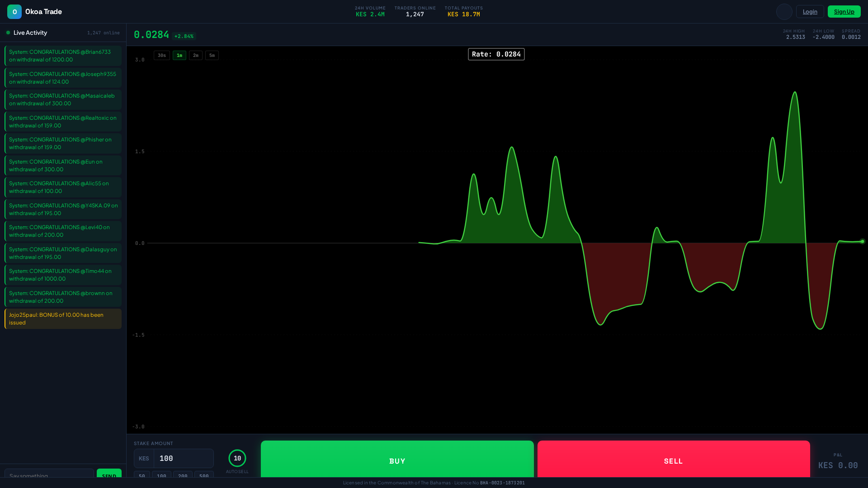This screenshot has width=868, height=488.
Task: Click the Auto Sell 10 circle
Action: pyautogui.click(x=237, y=458)
